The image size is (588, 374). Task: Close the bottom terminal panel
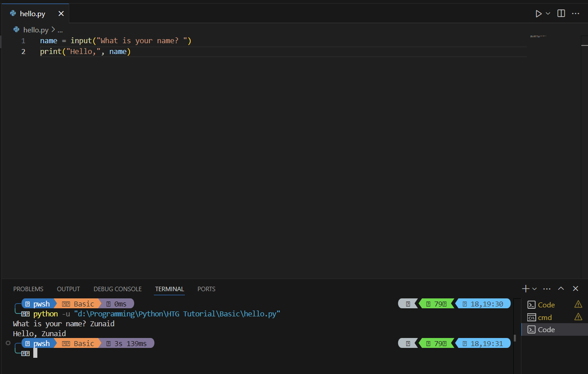pyautogui.click(x=575, y=288)
